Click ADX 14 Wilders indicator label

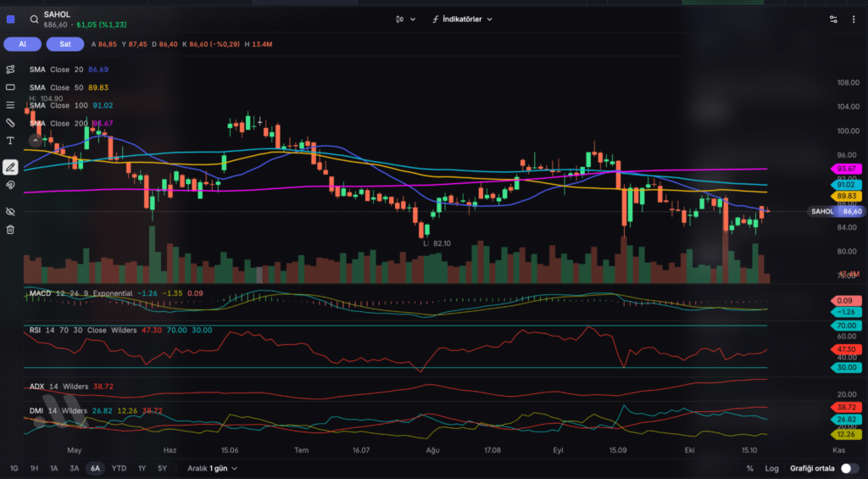click(58, 387)
